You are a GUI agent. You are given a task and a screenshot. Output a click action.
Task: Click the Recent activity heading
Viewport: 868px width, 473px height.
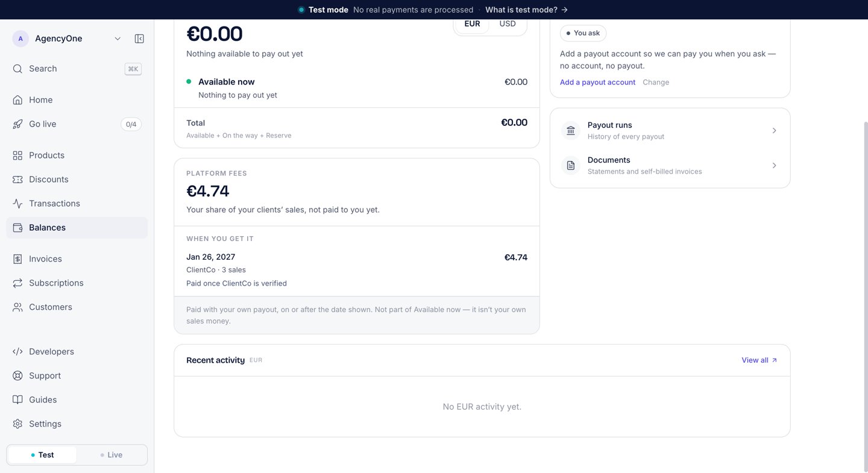coord(215,360)
